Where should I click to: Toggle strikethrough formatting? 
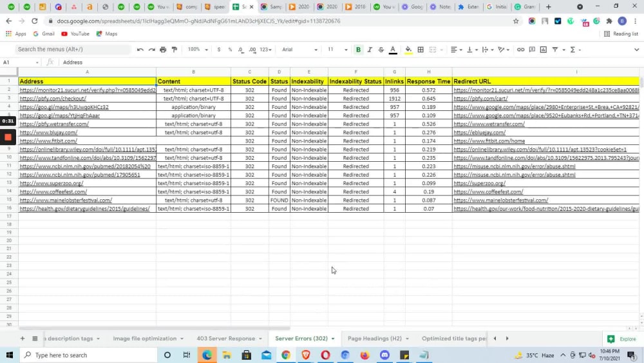[x=381, y=50]
